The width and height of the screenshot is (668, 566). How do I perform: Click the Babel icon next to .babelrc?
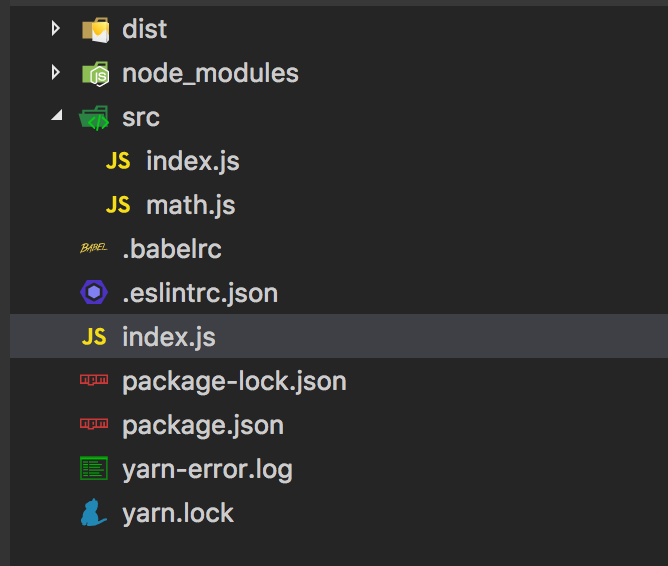(x=94, y=248)
